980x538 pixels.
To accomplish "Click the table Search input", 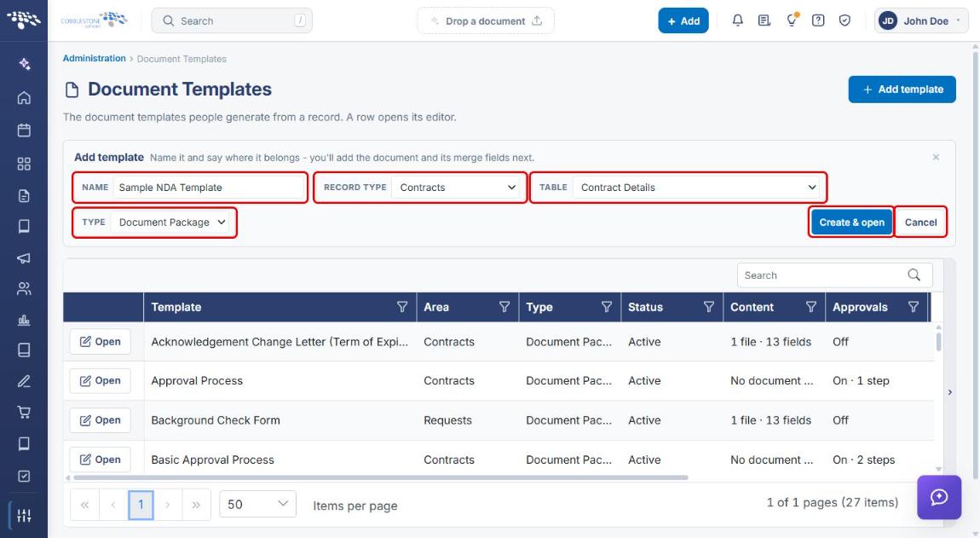I will coord(821,275).
